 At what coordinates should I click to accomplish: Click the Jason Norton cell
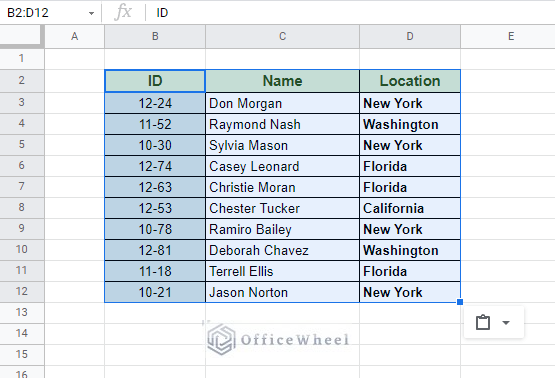tap(282, 292)
